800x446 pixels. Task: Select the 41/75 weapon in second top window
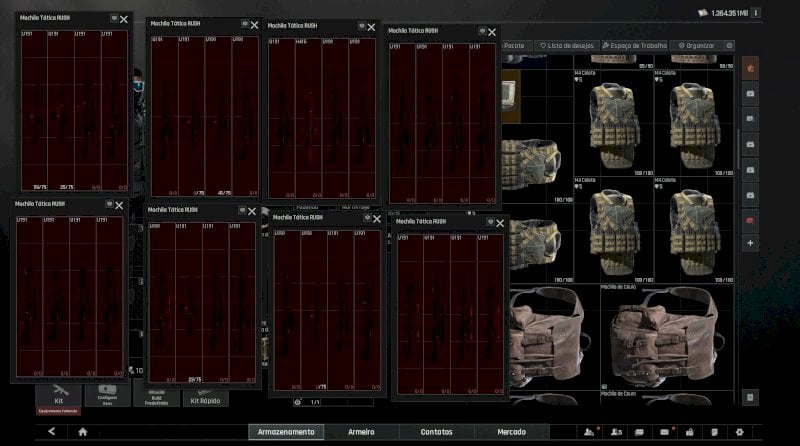[x=218, y=116]
